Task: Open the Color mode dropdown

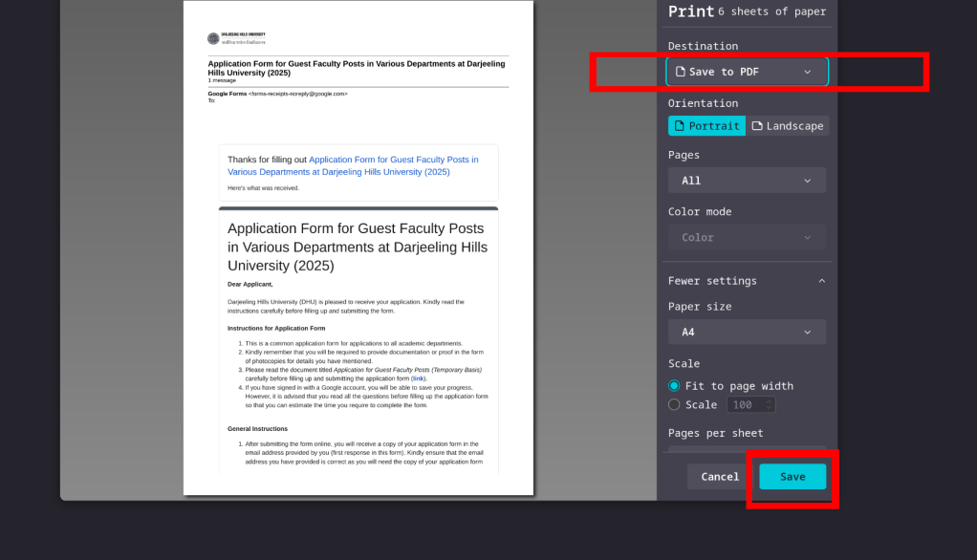Action: [x=747, y=238]
